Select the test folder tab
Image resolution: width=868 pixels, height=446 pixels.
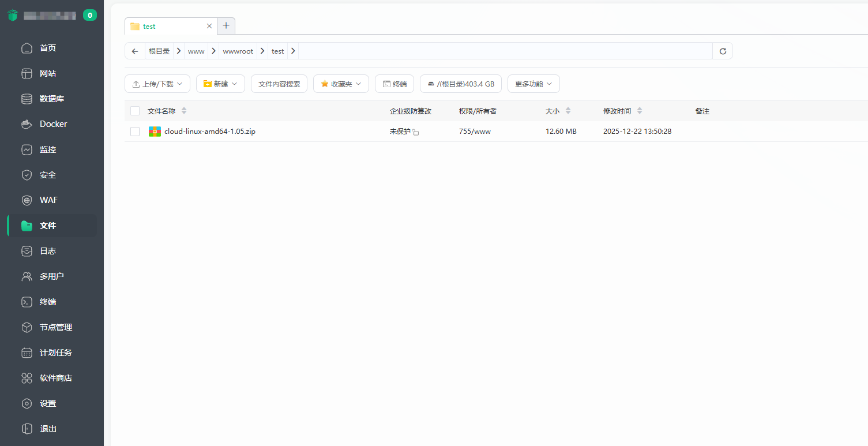171,26
